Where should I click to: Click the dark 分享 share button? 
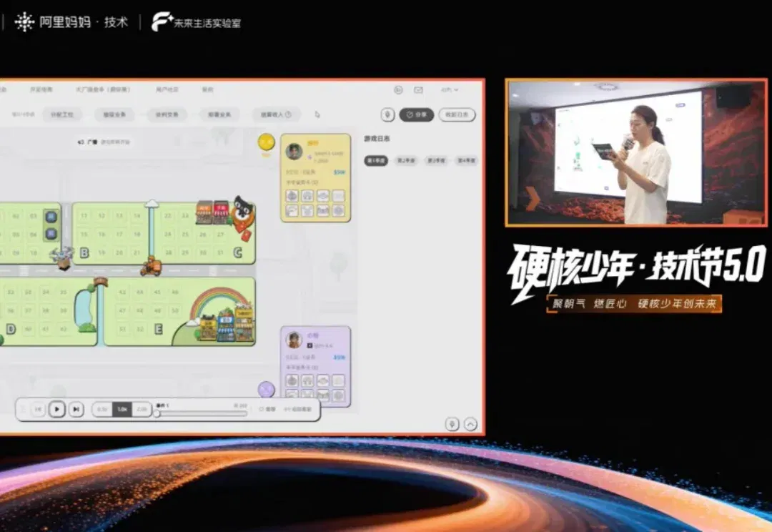click(417, 115)
